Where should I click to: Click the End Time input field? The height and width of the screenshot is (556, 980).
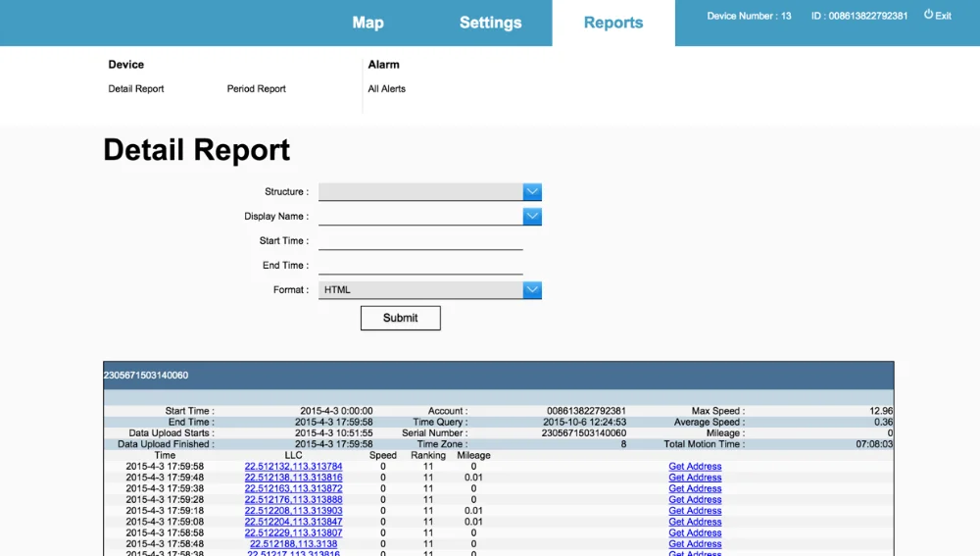point(420,266)
